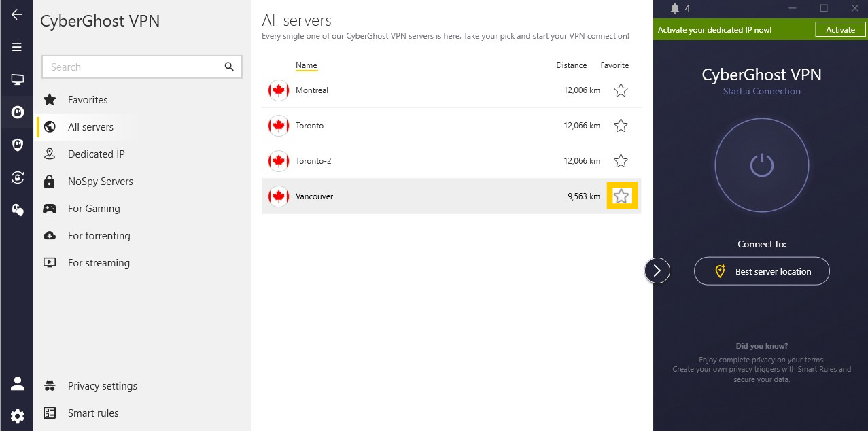Sort servers by Distance column
This screenshot has height=431, width=868.
[571, 65]
